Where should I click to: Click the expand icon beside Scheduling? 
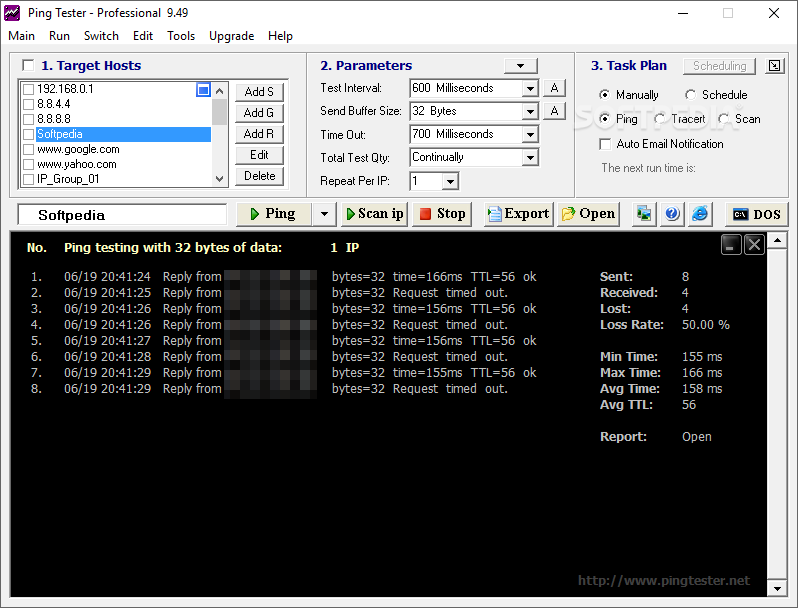774,66
